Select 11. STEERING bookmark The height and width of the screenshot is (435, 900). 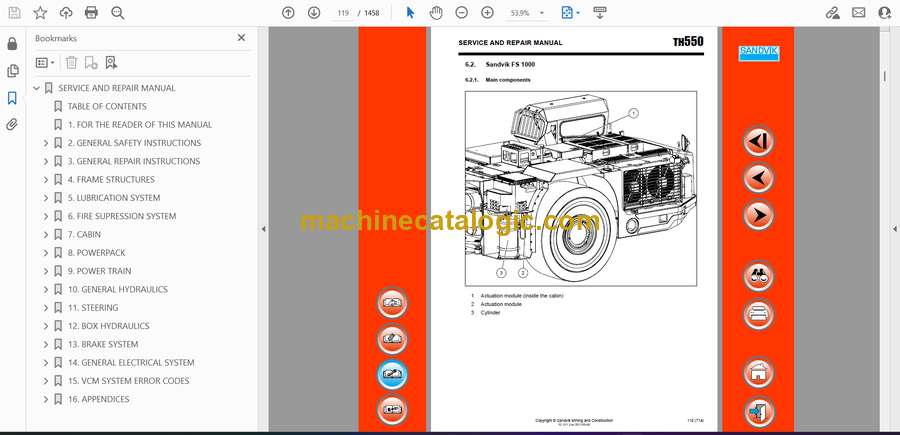pos(93,308)
